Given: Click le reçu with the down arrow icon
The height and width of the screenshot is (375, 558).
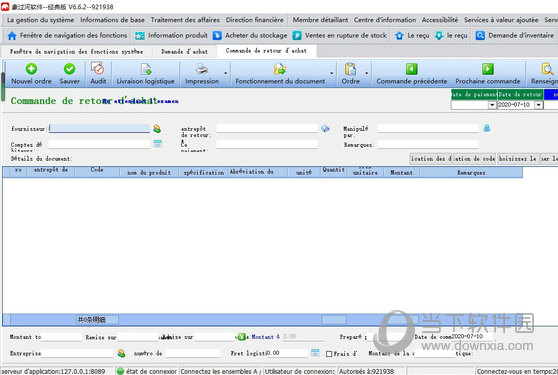Looking at the screenshot, I should tap(451, 35).
